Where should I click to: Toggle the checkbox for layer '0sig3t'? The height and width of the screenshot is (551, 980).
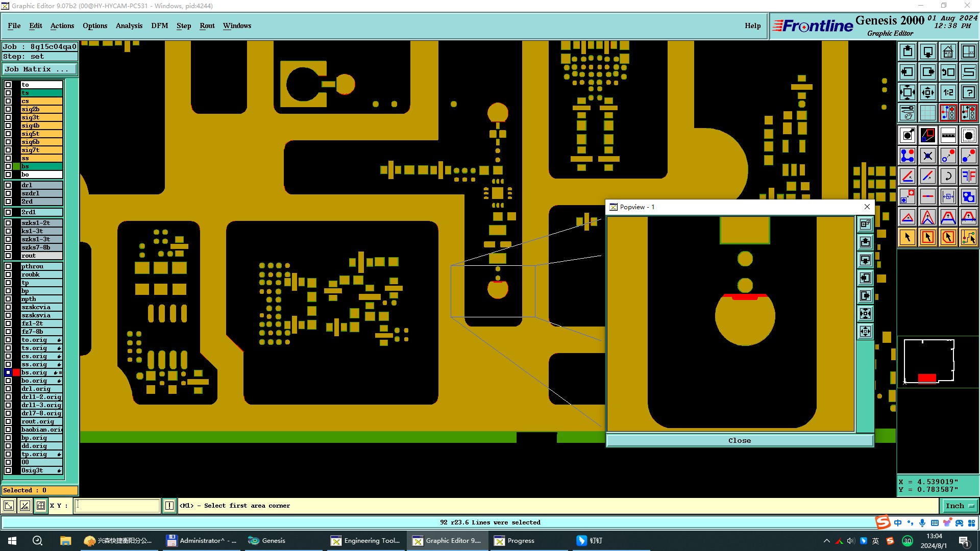click(8, 470)
